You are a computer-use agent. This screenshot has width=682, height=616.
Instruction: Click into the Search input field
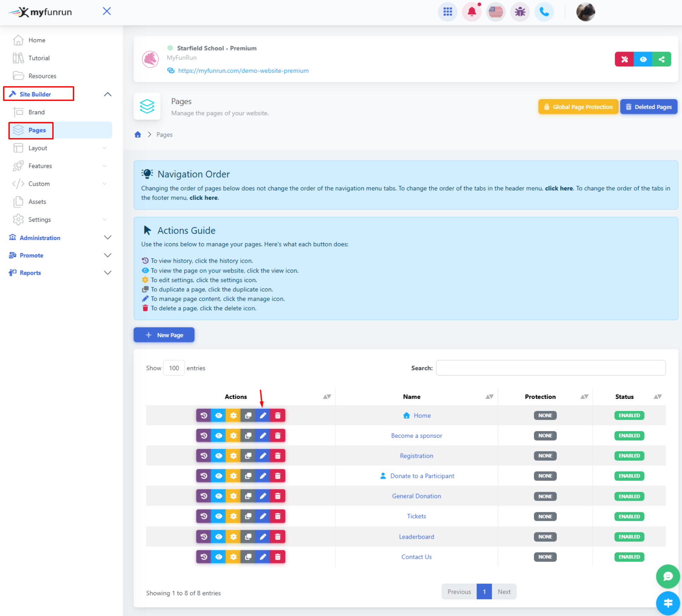coord(550,368)
